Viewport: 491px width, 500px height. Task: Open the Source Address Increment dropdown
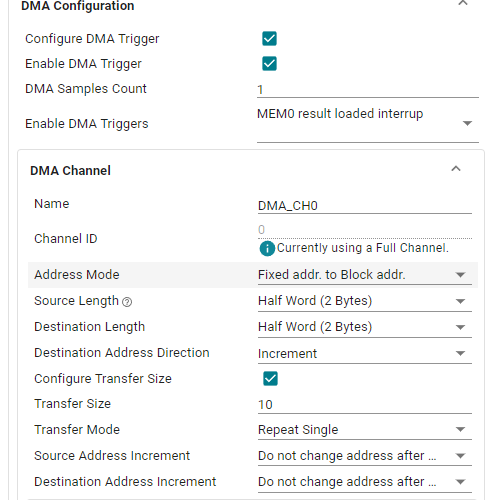pos(365,456)
